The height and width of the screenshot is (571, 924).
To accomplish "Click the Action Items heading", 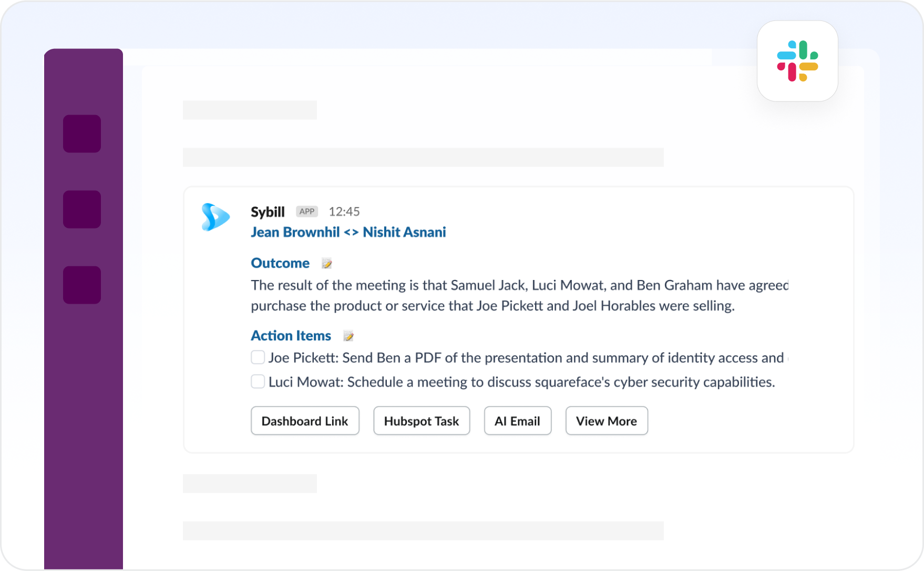I will (x=291, y=336).
